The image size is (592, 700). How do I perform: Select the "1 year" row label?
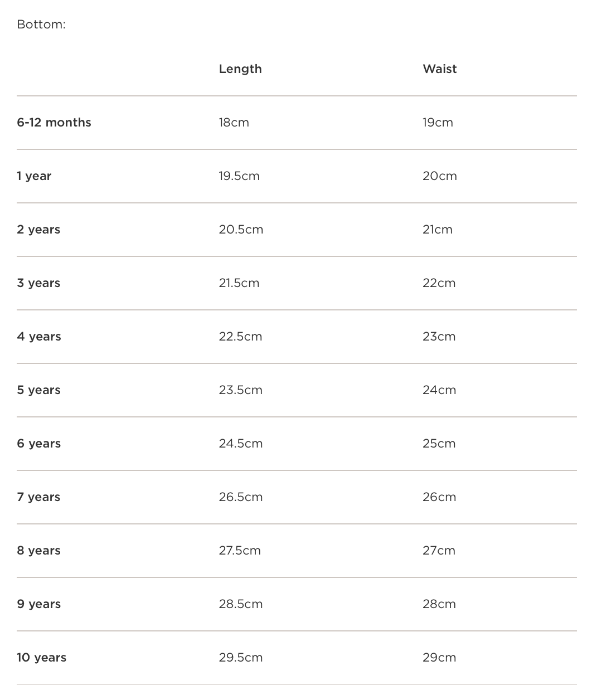click(x=34, y=176)
